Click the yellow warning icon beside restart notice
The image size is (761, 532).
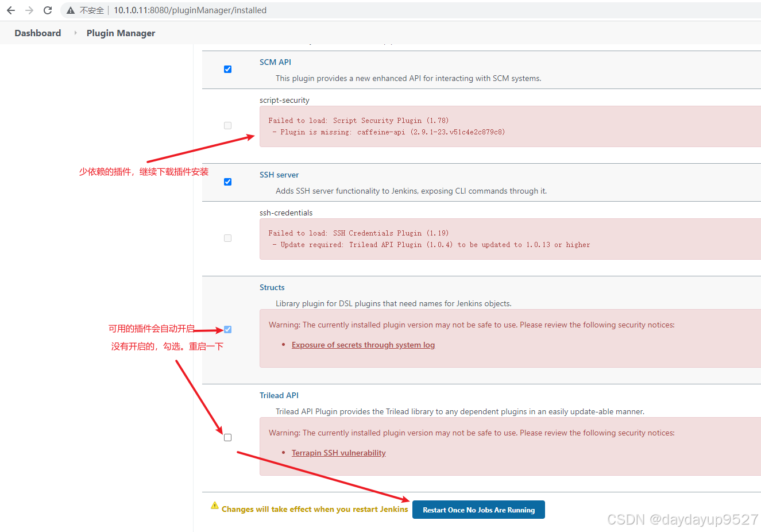[215, 506]
